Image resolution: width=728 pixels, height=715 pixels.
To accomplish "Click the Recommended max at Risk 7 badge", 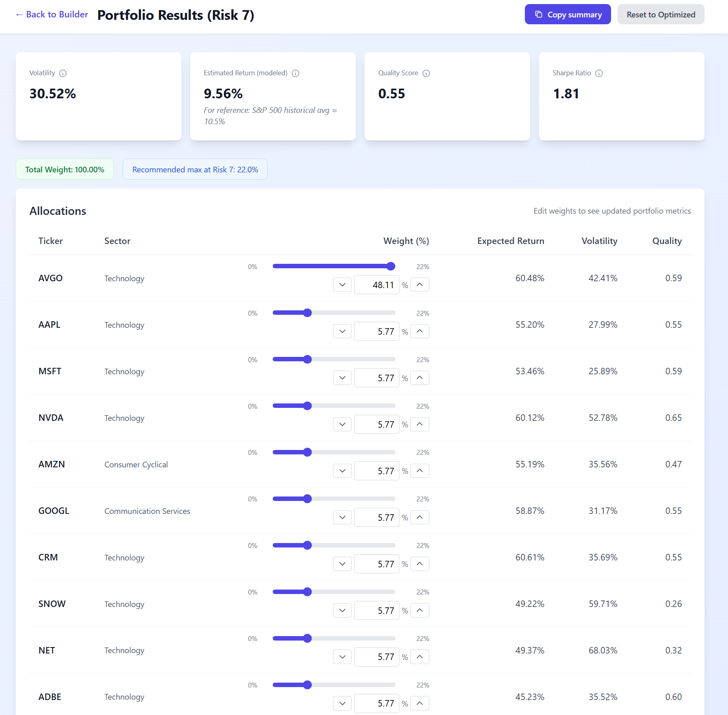I will 195,169.
